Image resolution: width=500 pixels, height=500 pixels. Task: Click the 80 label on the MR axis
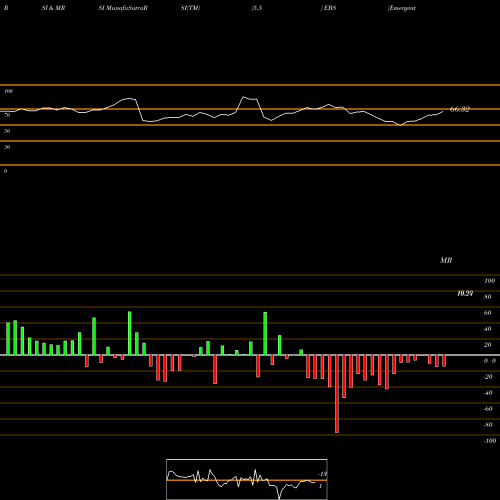(488, 297)
